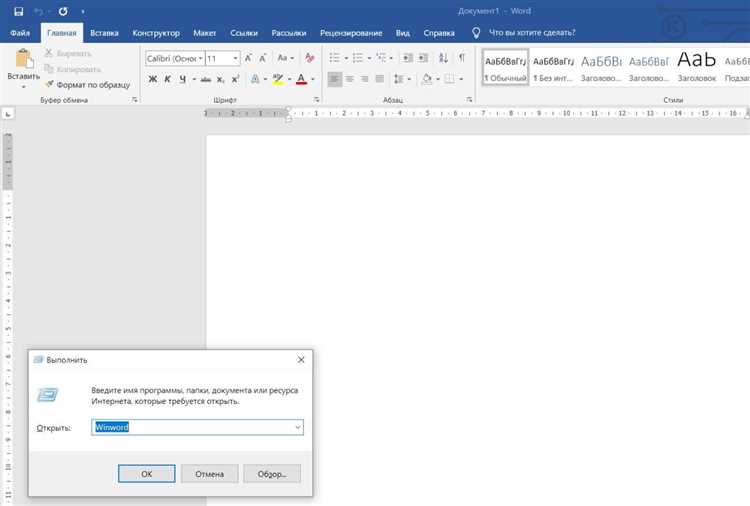The height and width of the screenshot is (506, 750).
Task: Toggle subscript x₂ formatting
Action: click(221, 79)
